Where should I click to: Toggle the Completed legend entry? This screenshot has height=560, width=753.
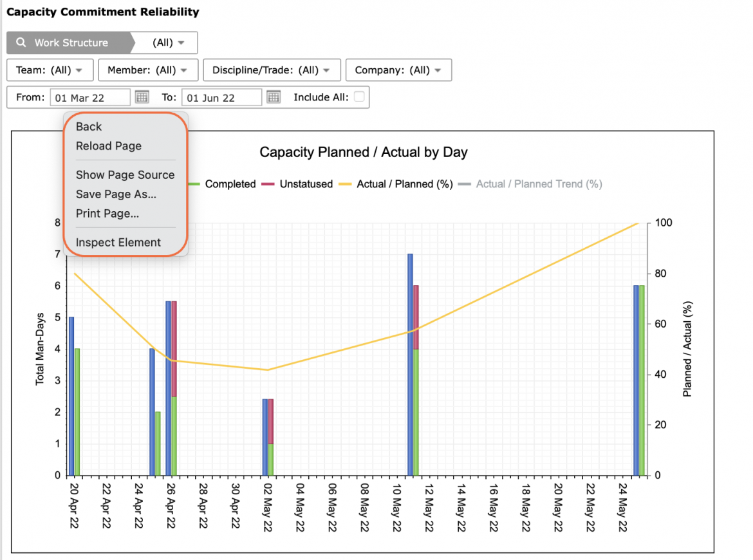point(222,184)
